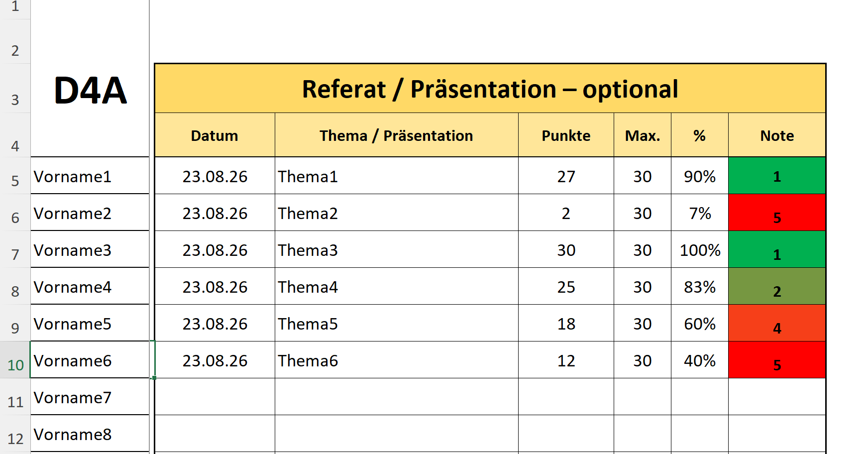
Task: Select the olive Note 2 cell for Vorname4
Action: pos(777,286)
